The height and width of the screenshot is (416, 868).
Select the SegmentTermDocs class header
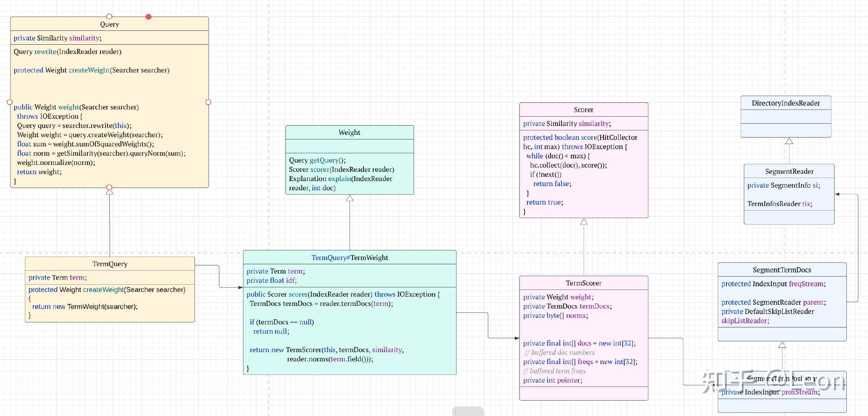[x=782, y=270]
